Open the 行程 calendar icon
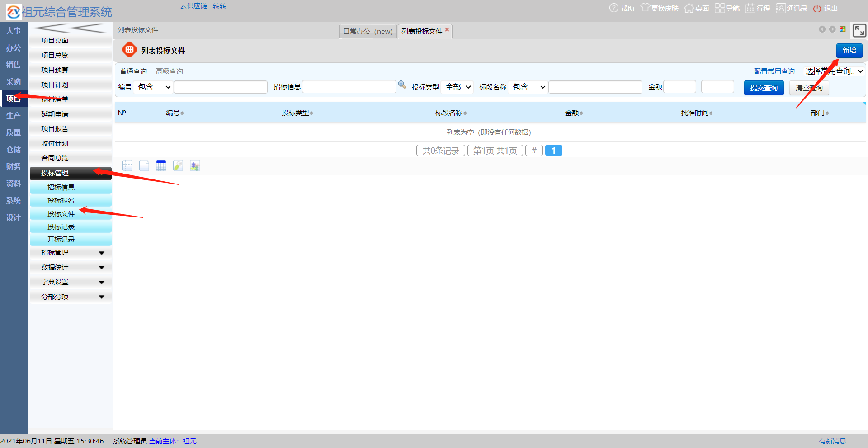868x448 pixels. [750, 8]
